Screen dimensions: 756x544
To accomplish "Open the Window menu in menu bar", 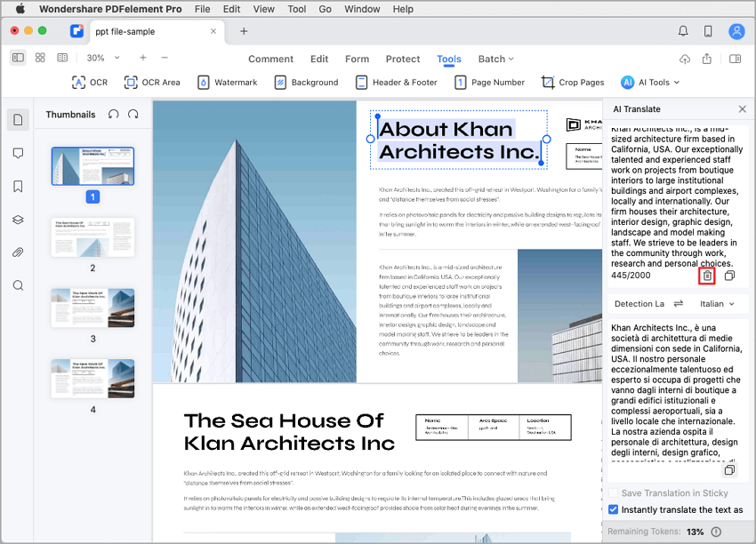I will pyautogui.click(x=362, y=9).
